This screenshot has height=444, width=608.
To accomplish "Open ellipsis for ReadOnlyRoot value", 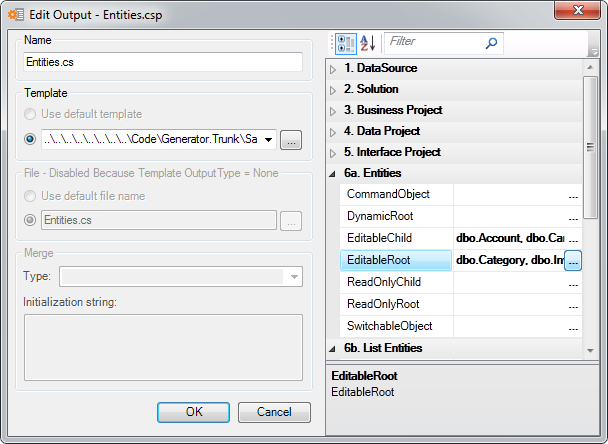I will [573, 305].
